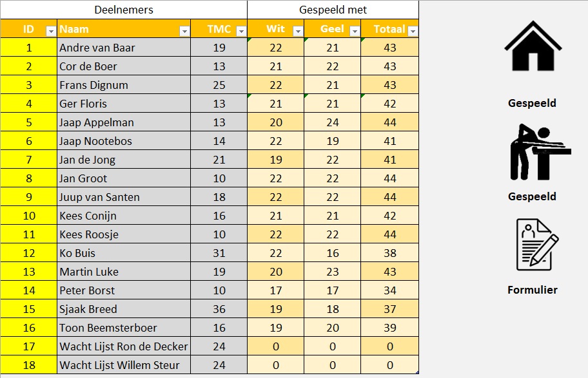Click the house home icon
The height and width of the screenshot is (378, 588).
point(532,47)
